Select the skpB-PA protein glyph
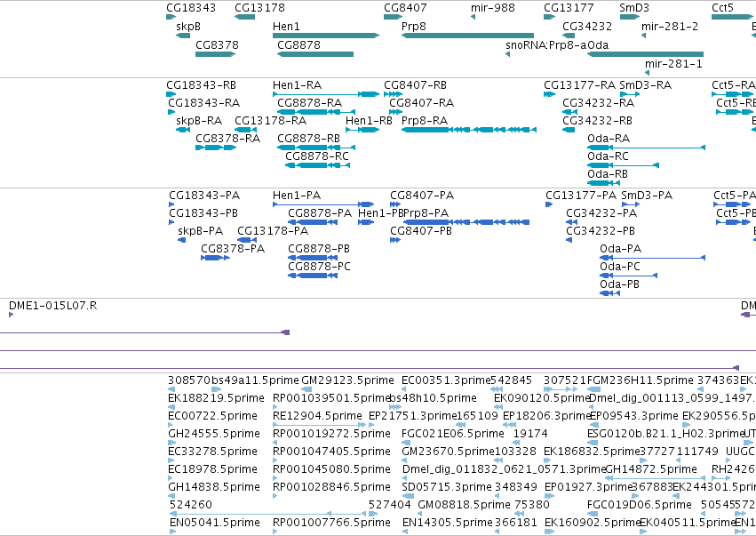 (182, 240)
